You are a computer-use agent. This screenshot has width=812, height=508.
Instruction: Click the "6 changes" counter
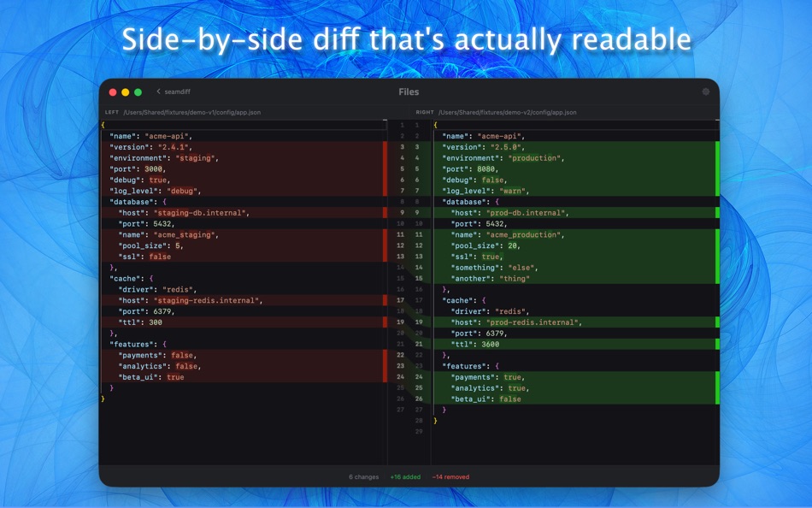click(362, 477)
